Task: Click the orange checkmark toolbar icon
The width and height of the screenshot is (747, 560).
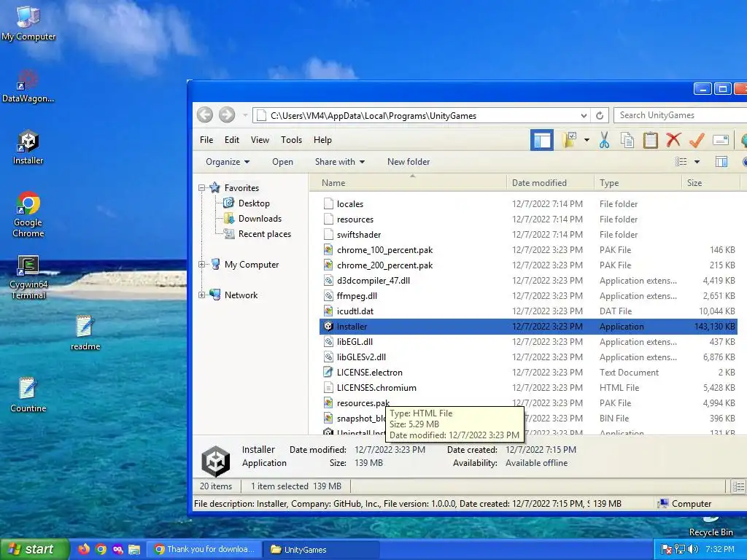Action: coord(697,140)
